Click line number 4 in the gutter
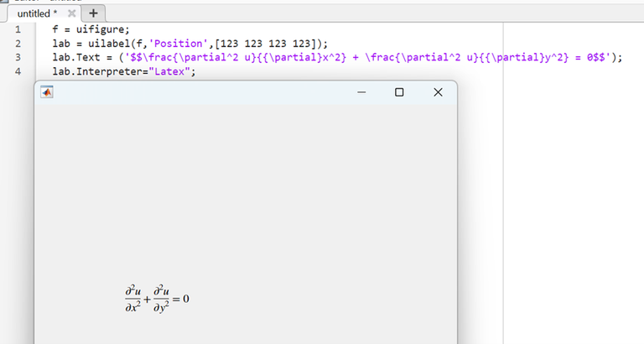Screen dimensions: 644x344 [x=18, y=71]
